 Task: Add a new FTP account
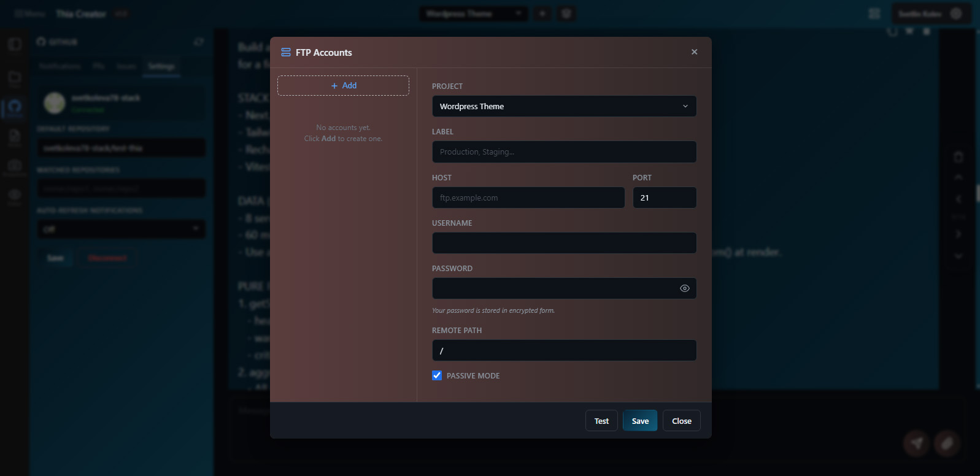(x=343, y=85)
